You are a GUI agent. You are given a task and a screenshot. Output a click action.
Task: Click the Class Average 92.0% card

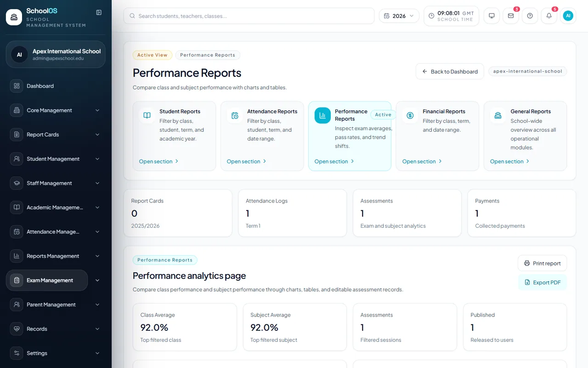[185, 328]
